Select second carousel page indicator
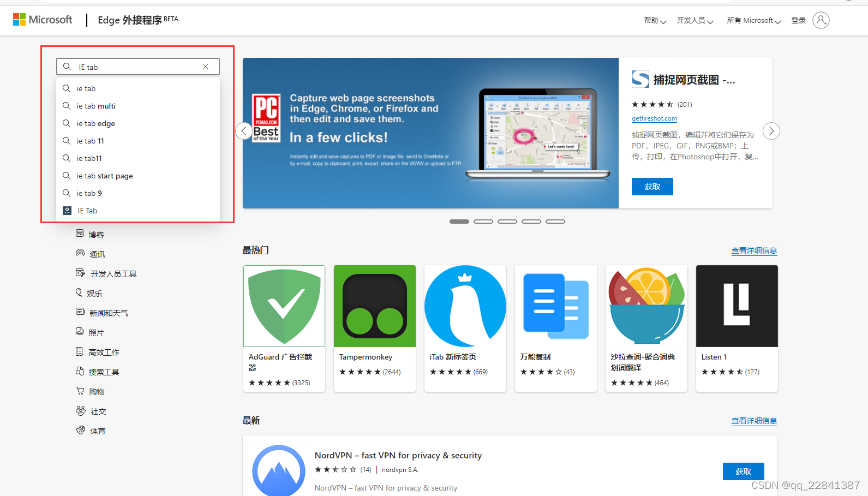868x496 pixels. [483, 222]
